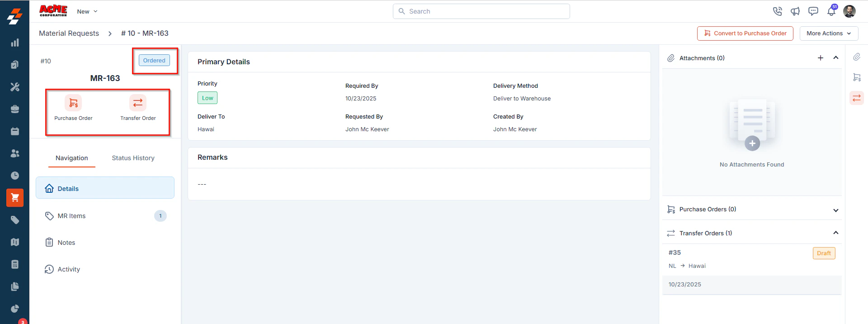
Task: Open the More Actions dropdown
Action: (x=829, y=33)
